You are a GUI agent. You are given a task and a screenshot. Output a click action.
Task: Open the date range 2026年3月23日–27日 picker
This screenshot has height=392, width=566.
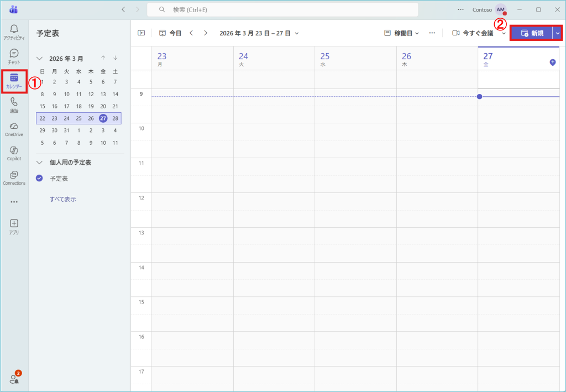click(x=259, y=33)
